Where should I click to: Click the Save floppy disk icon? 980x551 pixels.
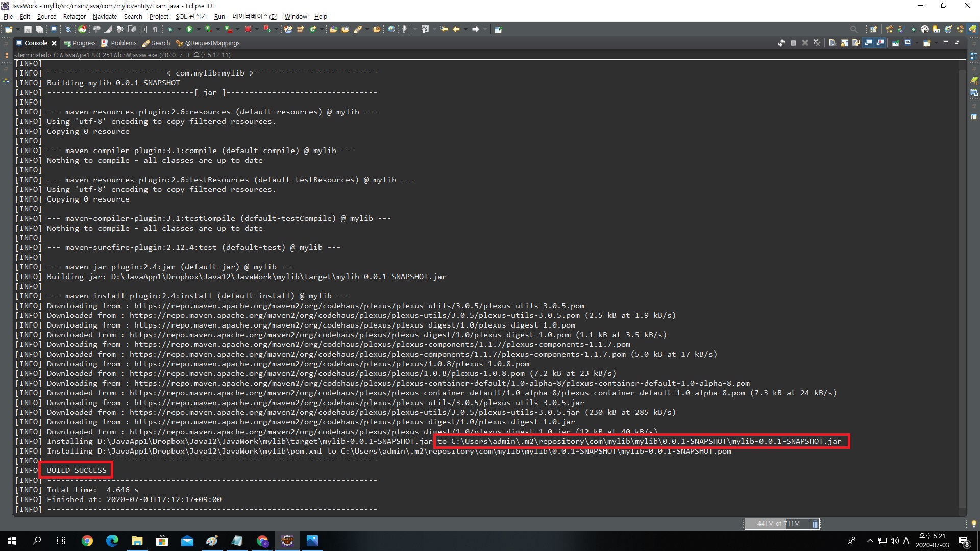[x=28, y=29]
